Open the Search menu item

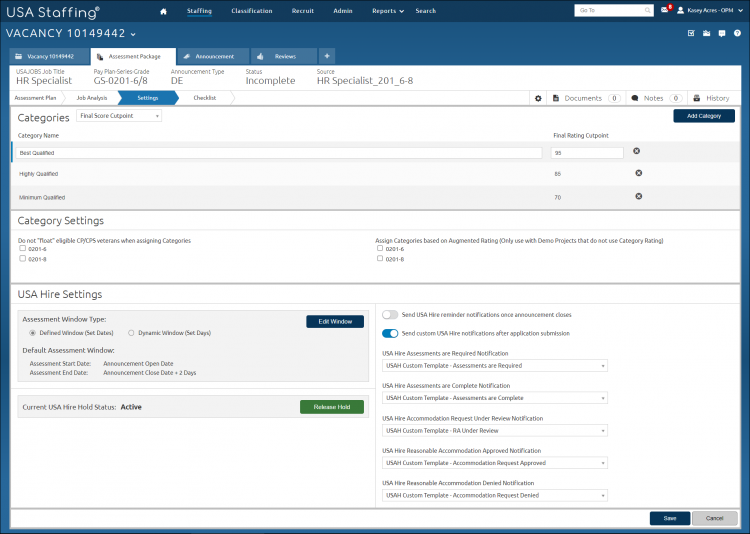point(426,11)
